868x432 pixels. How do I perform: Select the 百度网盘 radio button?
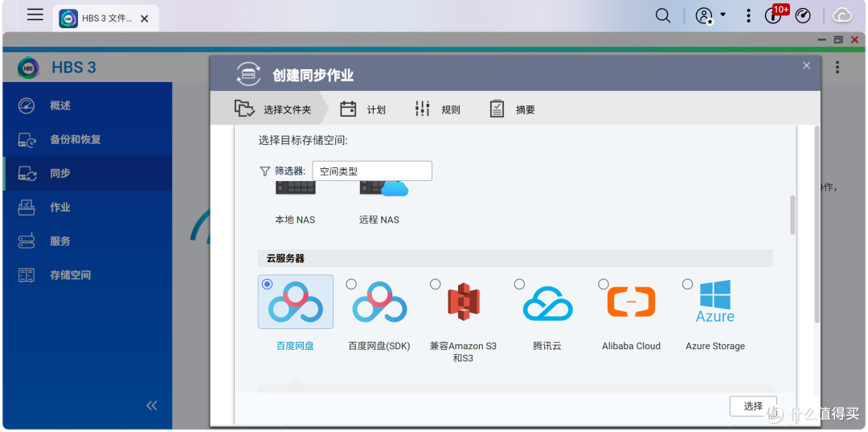(268, 284)
